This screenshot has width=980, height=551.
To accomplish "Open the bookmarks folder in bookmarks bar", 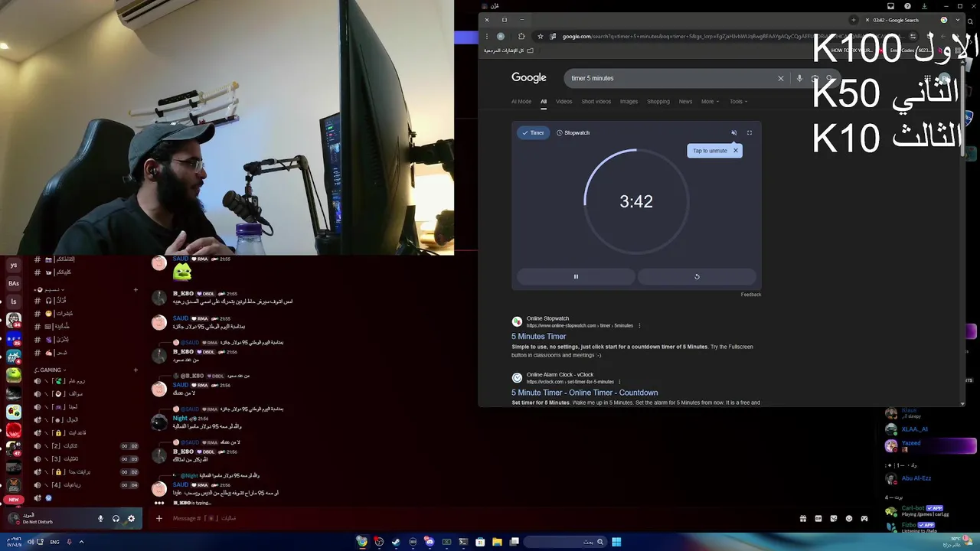I will [x=508, y=51].
